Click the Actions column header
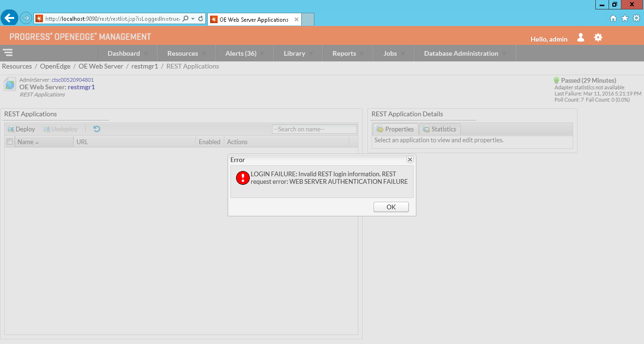Image resolution: width=644 pixels, height=344 pixels. [287, 142]
